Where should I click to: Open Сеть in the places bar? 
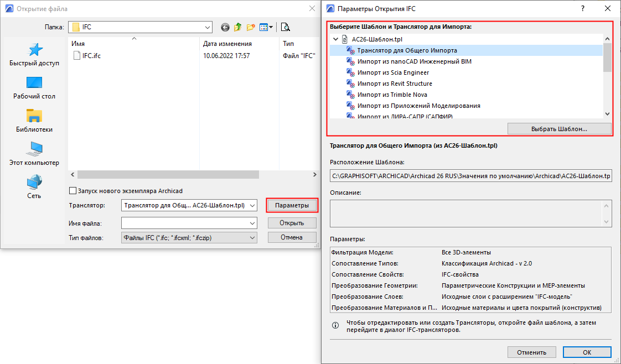point(34,187)
